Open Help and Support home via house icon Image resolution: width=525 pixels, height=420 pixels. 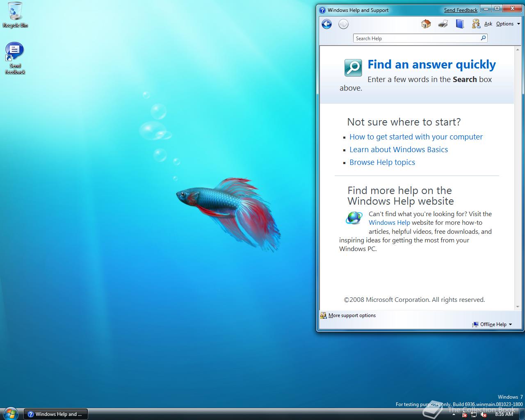tap(426, 24)
